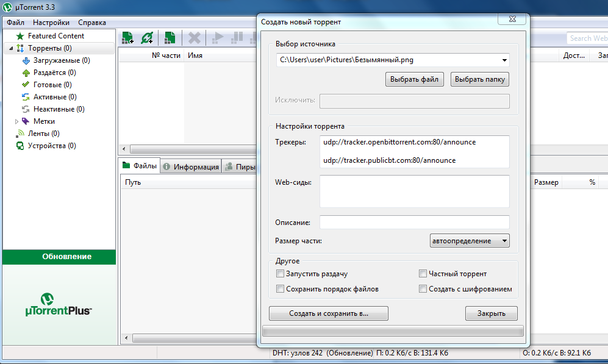
Task: Click into the Описание input field
Action: (415, 222)
